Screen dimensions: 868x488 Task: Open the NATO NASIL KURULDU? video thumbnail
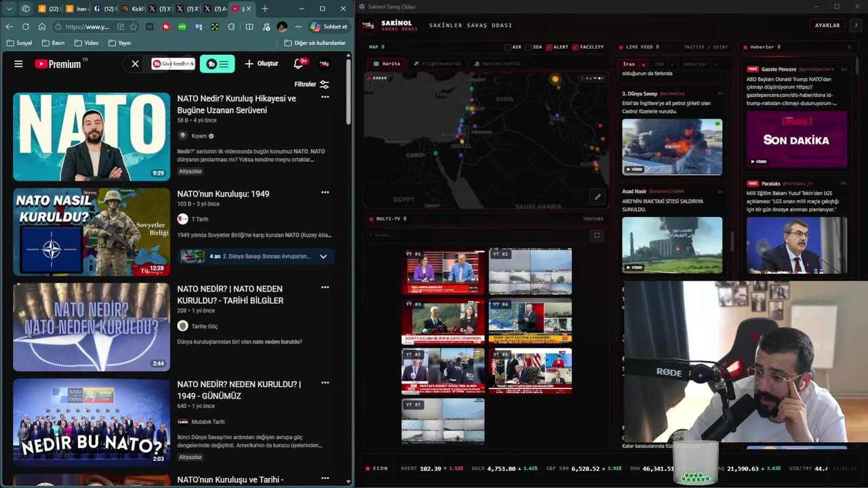(x=92, y=232)
